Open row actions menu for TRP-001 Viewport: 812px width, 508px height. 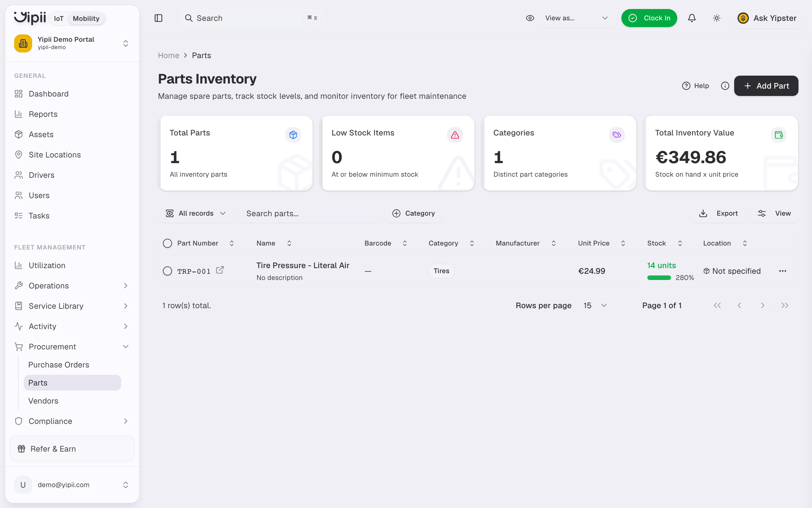pyautogui.click(x=782, y=271)
